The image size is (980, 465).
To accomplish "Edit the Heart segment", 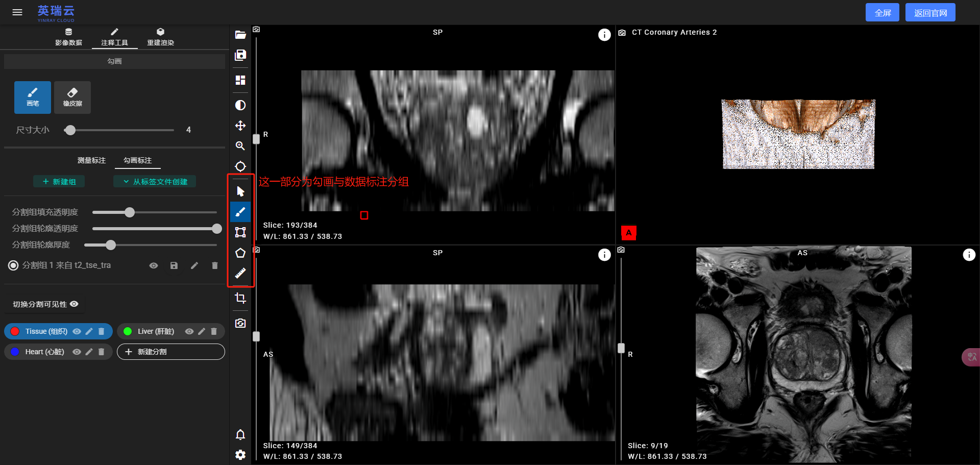I will coord(89,352).
